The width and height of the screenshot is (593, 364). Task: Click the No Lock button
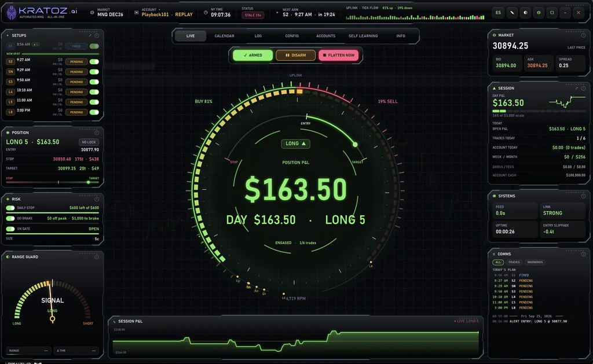tap(89, 142)
